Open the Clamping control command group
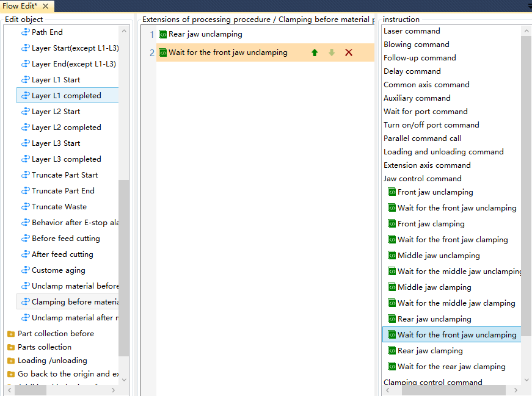 pyautogui.click(x=432, y=382)
